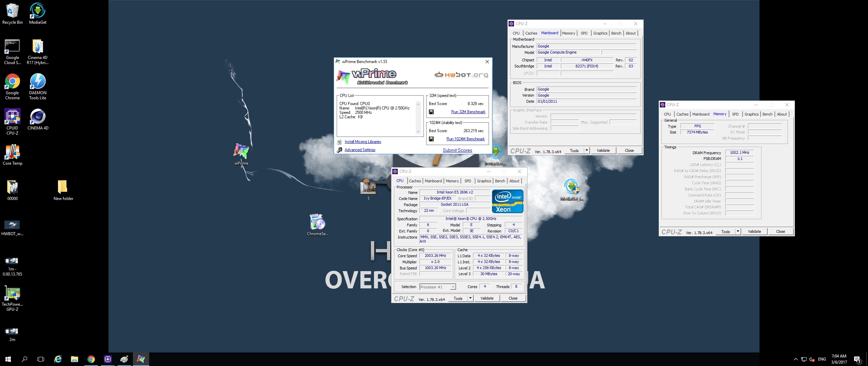Viewport: 868px width, 366px height.
Task: Launch DAEMON Tools Lite desktop icon
Action: click(x=38, y=87)
